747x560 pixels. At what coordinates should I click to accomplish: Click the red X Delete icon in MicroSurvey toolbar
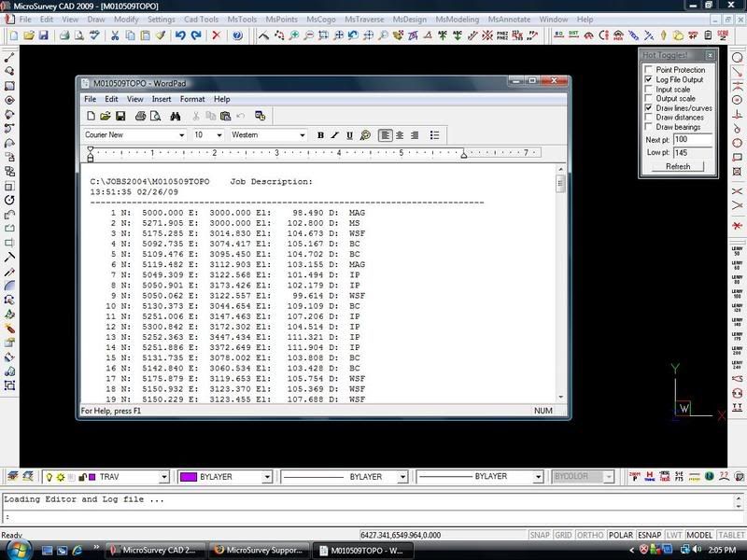tap(217, 35)
